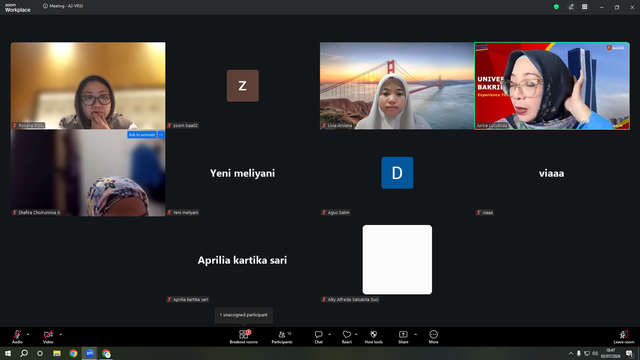Expand the Share options arrow
The image size is (640, 360).
point(416,334)
